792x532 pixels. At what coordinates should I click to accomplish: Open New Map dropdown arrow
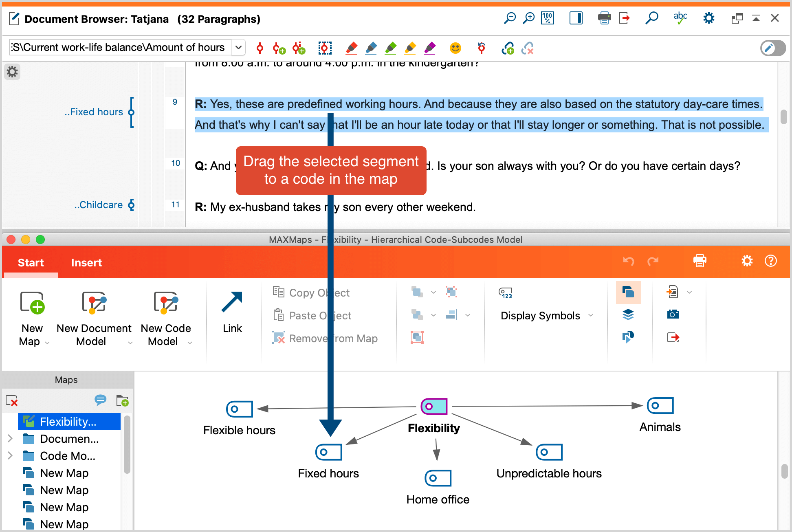click(47, 343)
